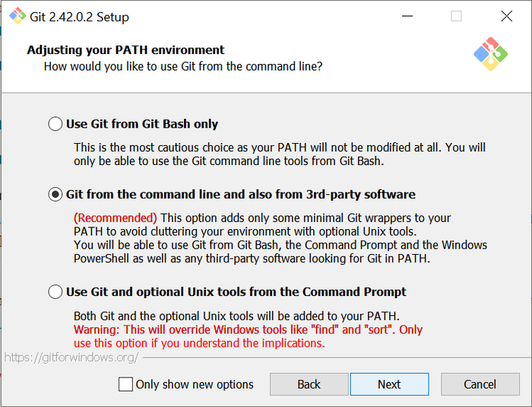Click the "Adjusting your PATH environment" heading
Image resolution: width=532 pixels, height=407 pixels.
tap(125, 50)
